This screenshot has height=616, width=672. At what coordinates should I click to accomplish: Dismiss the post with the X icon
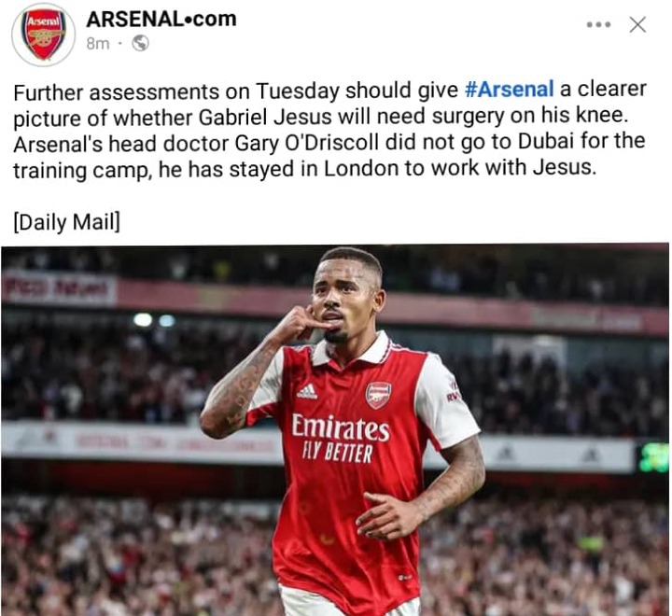tap(637, 25)
